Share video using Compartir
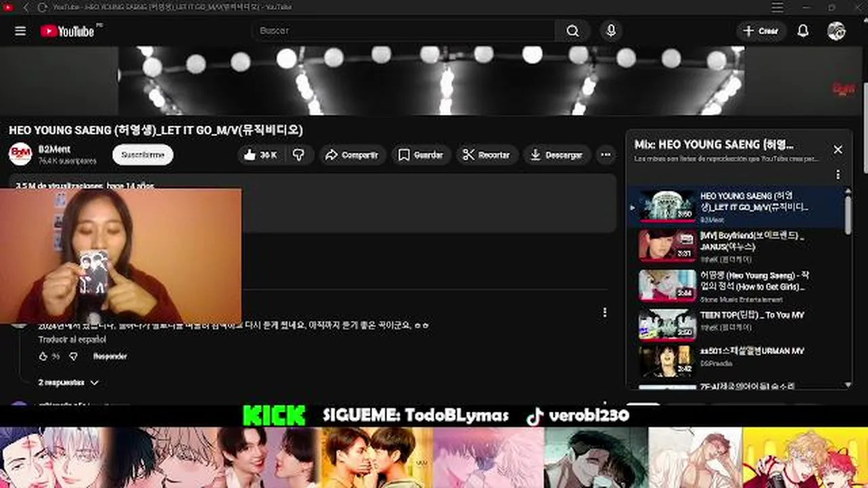This screenshot has width=868, height=488. [x=352, y=155]
